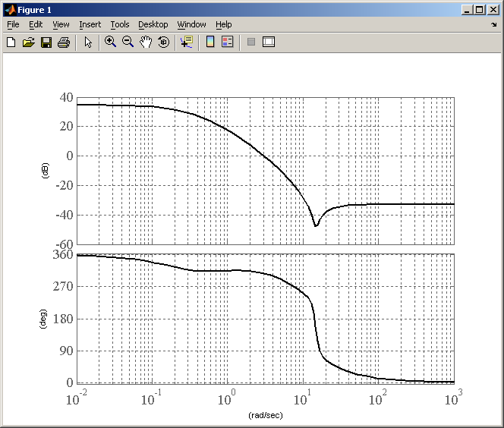This screenshot has width=504, height=428.
Task: Open a file with the folder icon
Action: click(29, 42)
